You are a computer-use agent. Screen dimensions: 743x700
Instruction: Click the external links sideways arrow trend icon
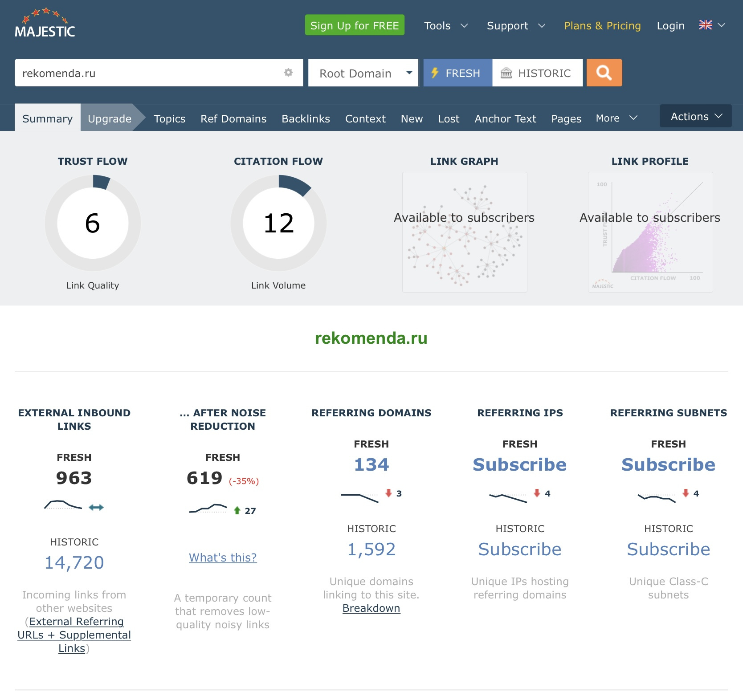pos(96,507)
